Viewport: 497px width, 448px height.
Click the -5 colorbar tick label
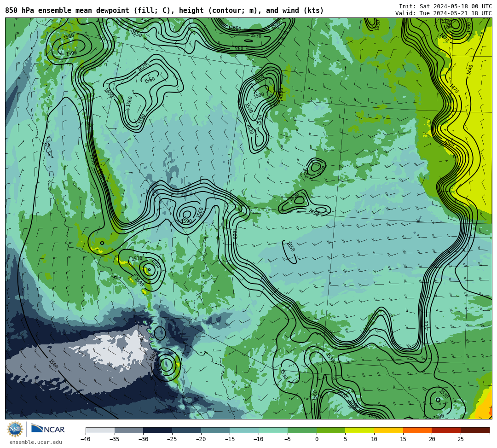[x=288, y=439]
